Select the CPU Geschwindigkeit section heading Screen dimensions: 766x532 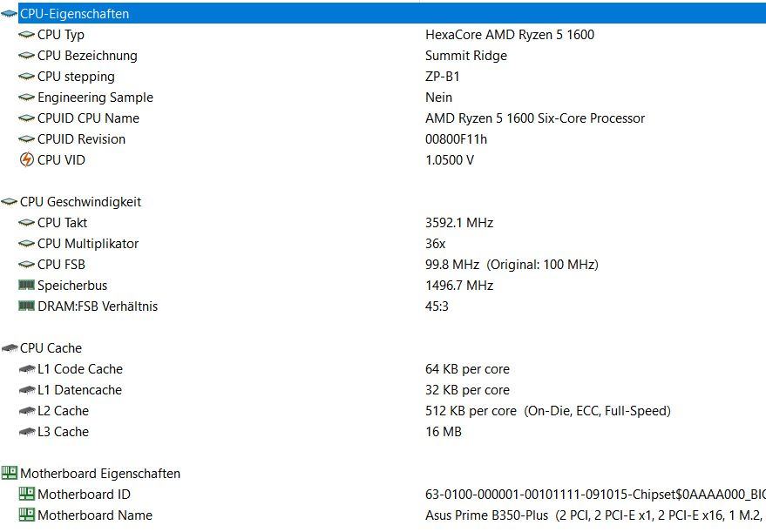80,202
